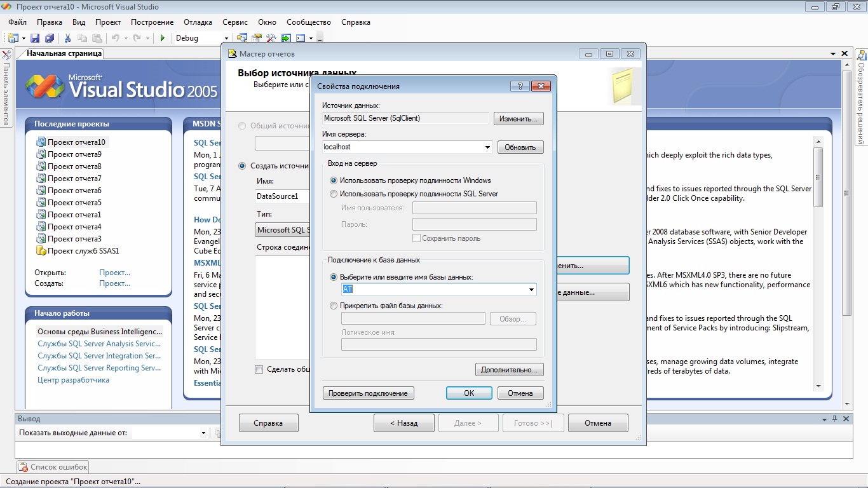Viewport: 868px width, 488px height.
Task: Open the Вид menu
Action: point(79,22)
